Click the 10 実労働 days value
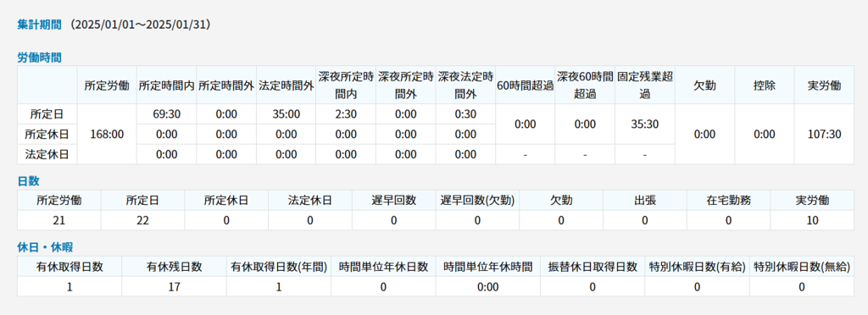The image size is (868, 315). click(x=812, y=220)
